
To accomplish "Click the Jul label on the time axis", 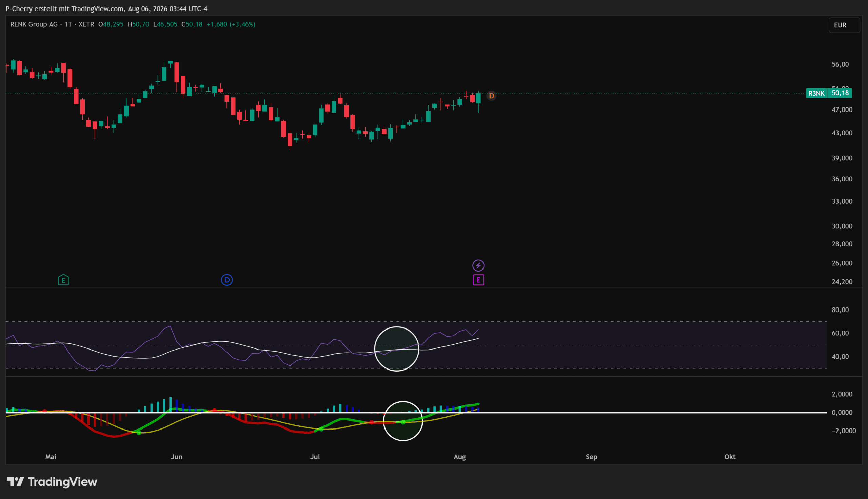I will point(315,457).
